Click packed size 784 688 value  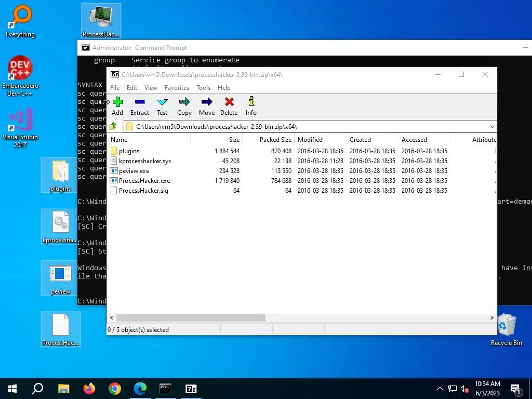pyautogui.click(x=281, y=180)
